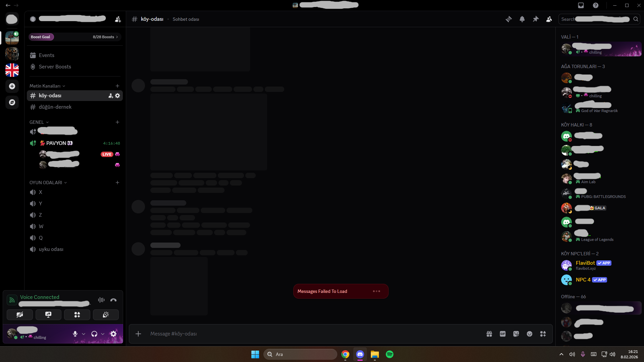Show hidden tray icons chevron
The height and width of the screenshot is (362, 644).
pos(561,354)
